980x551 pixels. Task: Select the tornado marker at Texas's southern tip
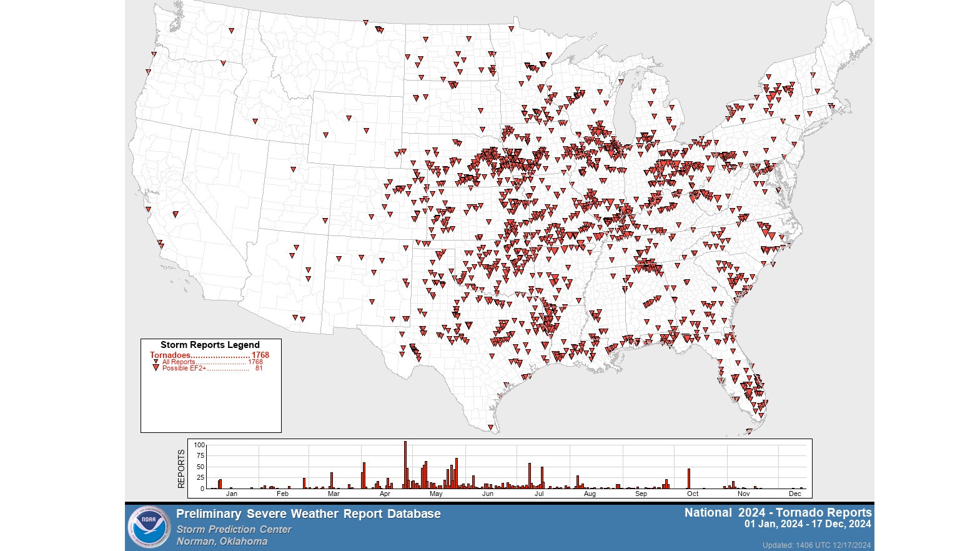pos(490,428)
